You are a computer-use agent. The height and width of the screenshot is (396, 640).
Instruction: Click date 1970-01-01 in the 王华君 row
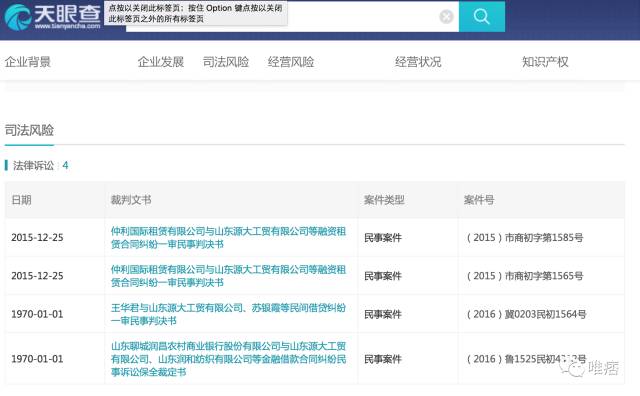click(37, 314)
